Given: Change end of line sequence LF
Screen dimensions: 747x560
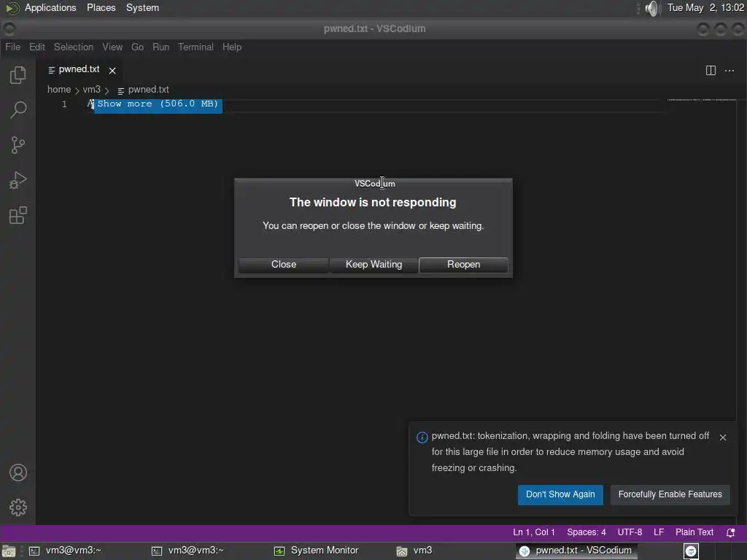Looking at the screenshot, I should click(659, 532).
